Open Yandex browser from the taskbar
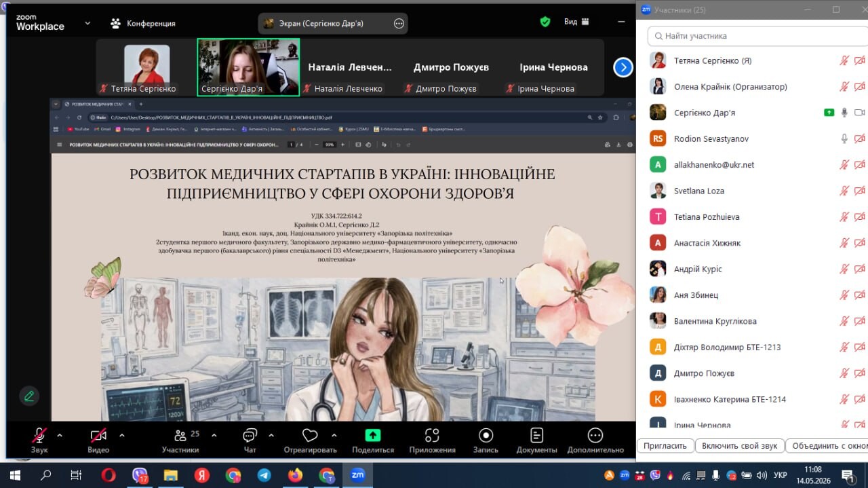Screen dimensions: 868x488 (x=201, y=475)
